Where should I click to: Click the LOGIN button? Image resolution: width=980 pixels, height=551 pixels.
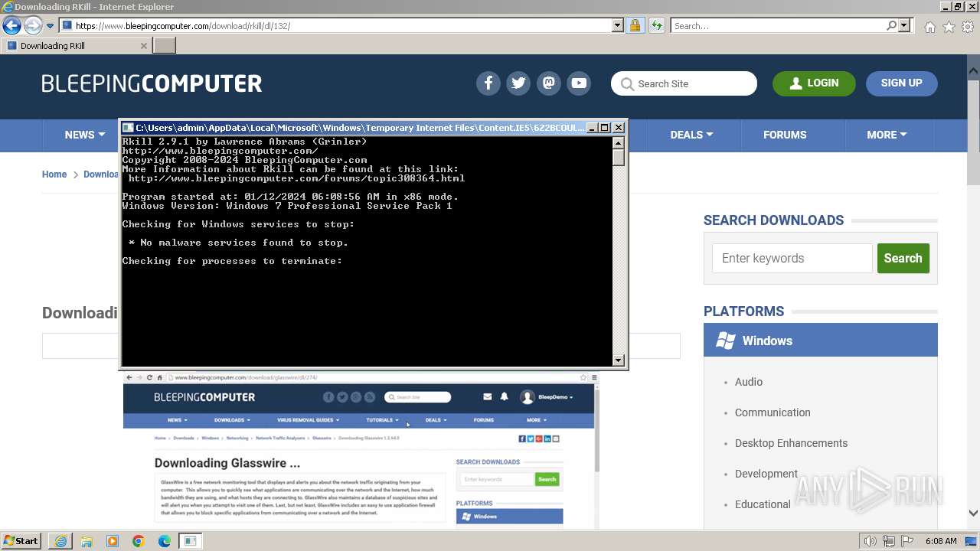(x=814, y=83)
